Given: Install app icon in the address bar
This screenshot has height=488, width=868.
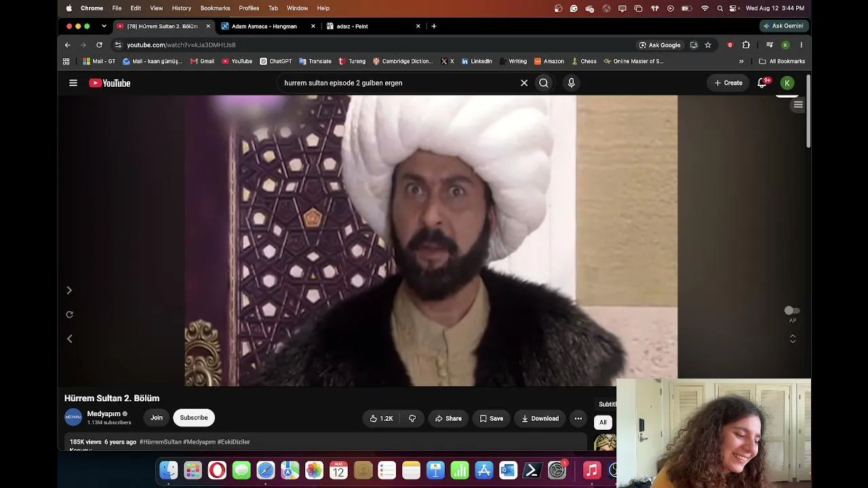Looking at the screenshot, I should tap(694, 45).
